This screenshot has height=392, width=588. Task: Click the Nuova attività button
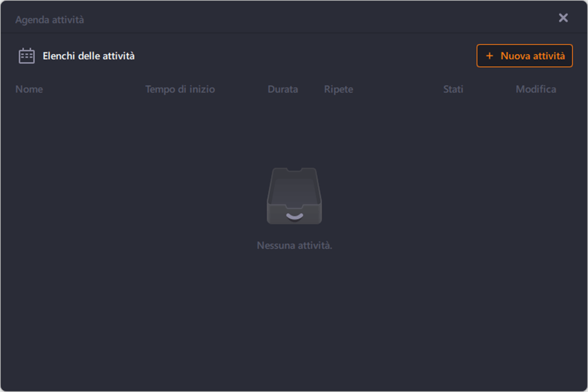tap(524, 56)
